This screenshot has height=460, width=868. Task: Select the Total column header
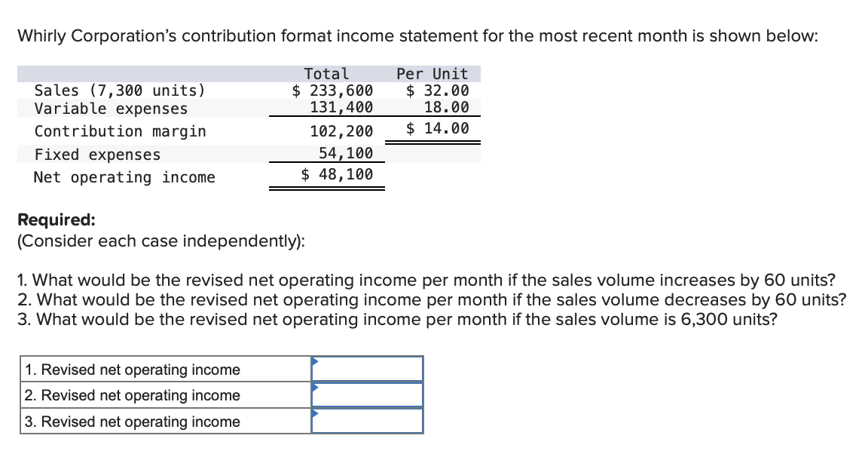(325, 73)
